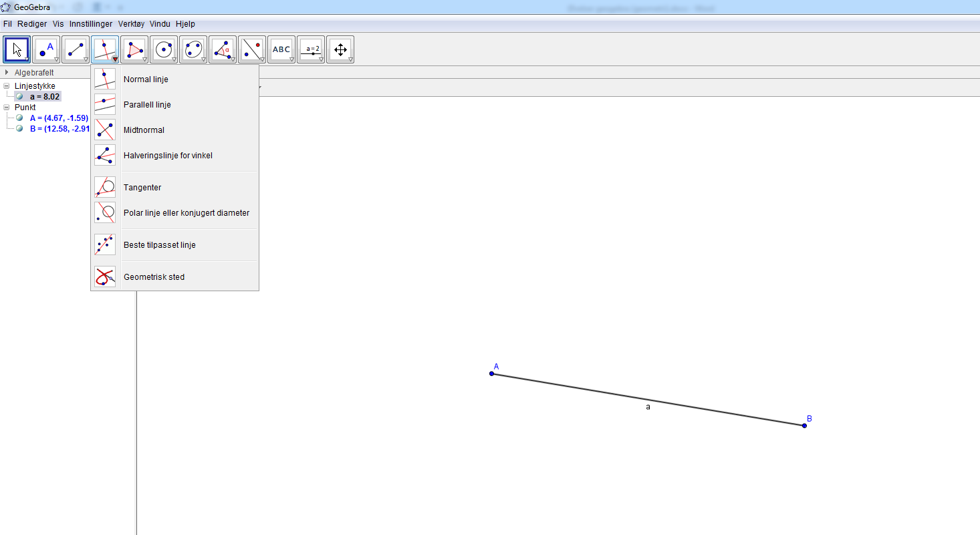
Task: Open the Point tool's dropdown arrow
Action: click(x=56, y=59)
